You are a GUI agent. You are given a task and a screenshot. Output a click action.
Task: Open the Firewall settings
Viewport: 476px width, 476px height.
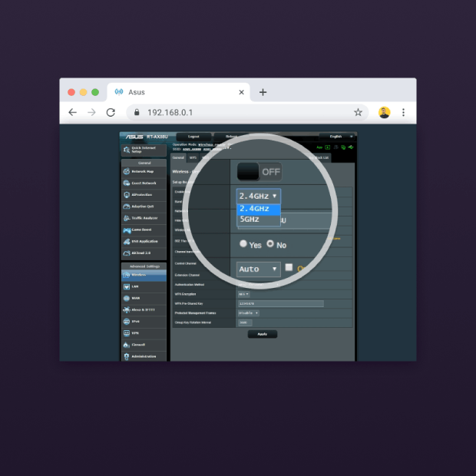[x=144, y=345]
